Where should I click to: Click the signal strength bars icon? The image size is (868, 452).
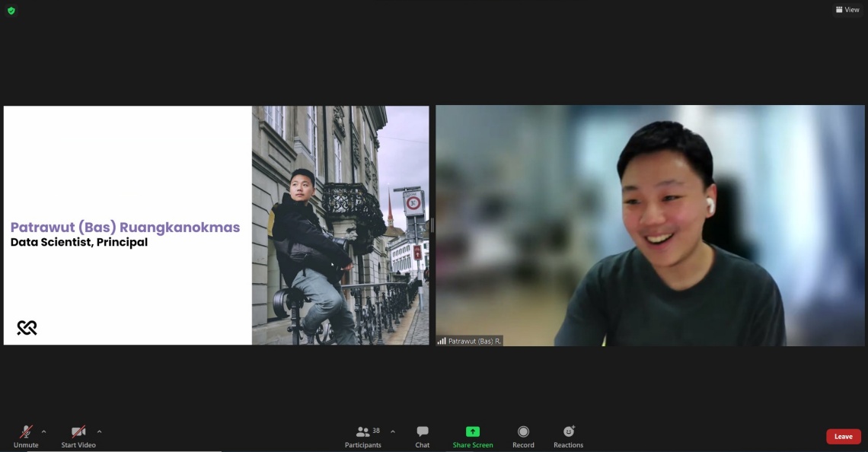pyautogui.click(x=442, y=341)
